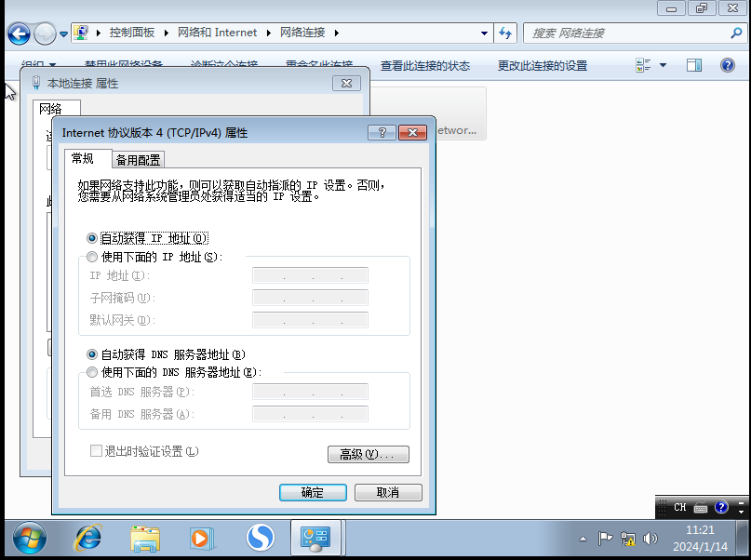Click the 高级 button

(368, 453)
